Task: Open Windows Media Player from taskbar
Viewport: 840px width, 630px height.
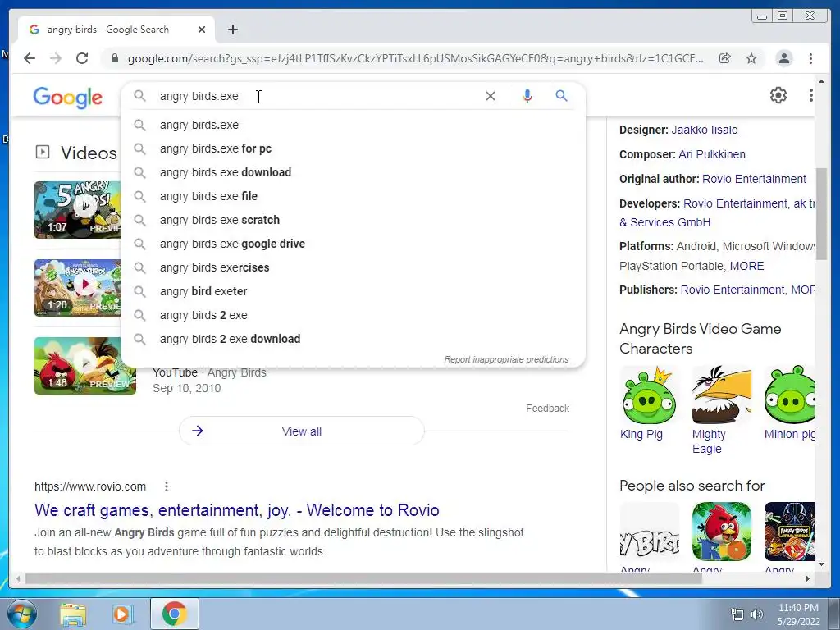Action: coord(122,614)
